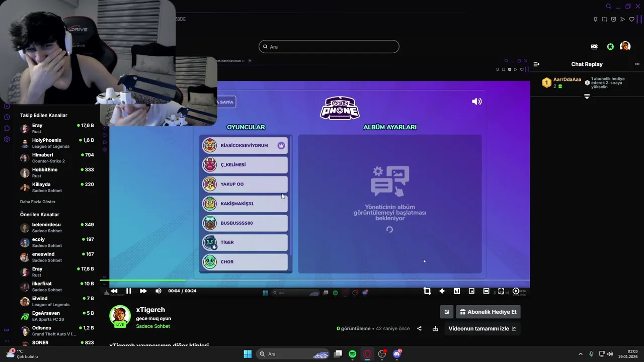Open playback speed settings in player

516,291
